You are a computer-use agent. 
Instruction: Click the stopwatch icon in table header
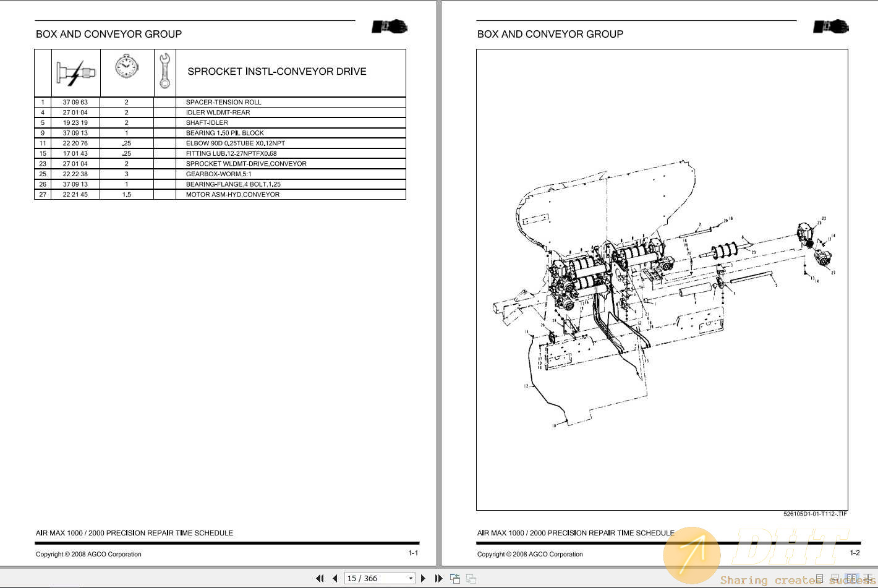coord(126,67)
